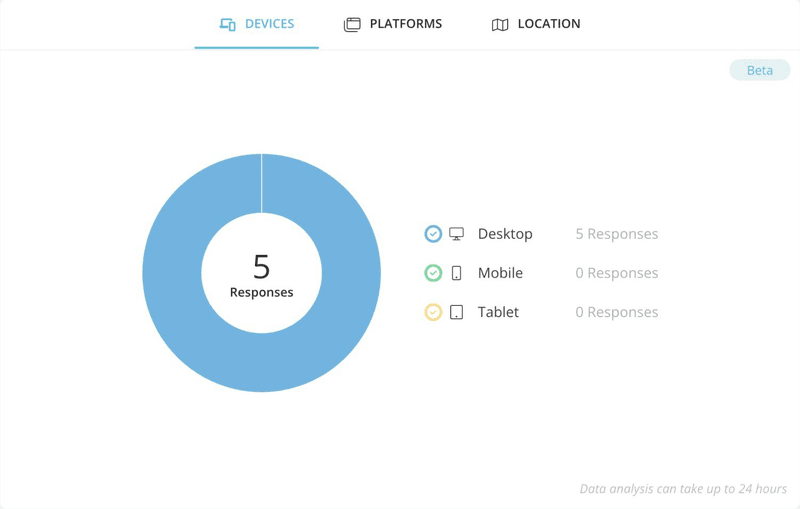Click the Tablet device icon
The image size is (800, 509).
tap(456, 312)
